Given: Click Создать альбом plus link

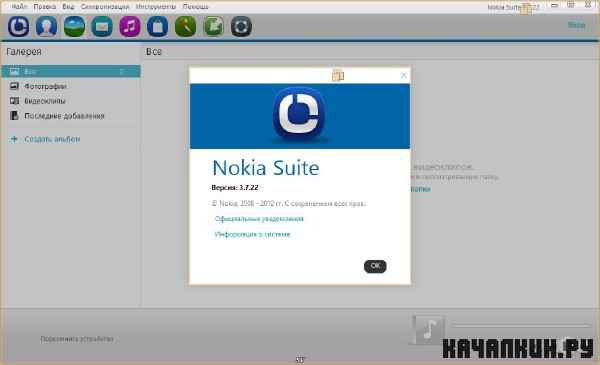Looking at the screenshot, I should [x=45, y=139].
